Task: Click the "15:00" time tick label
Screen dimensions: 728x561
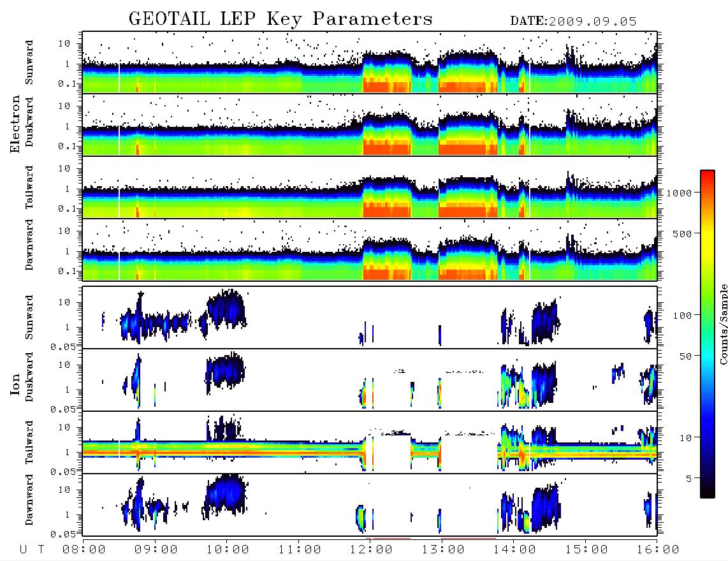Action: pyautogui.click(x=586, y=550)
